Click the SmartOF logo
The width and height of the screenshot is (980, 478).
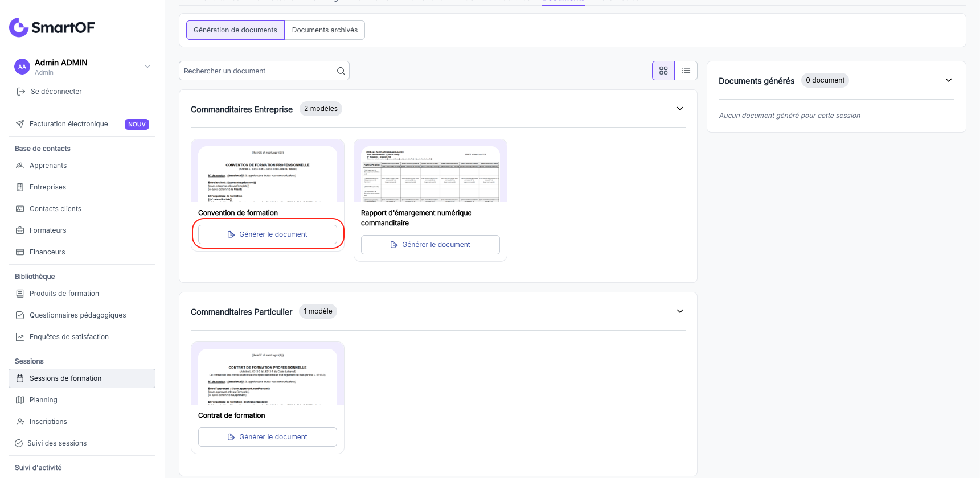pos(52,27)
